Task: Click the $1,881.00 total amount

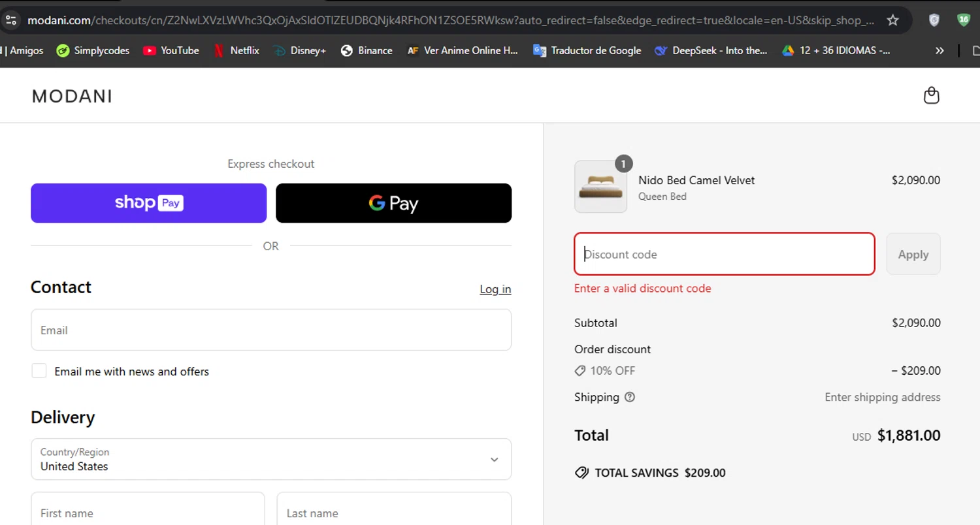Action: point(909,436)
